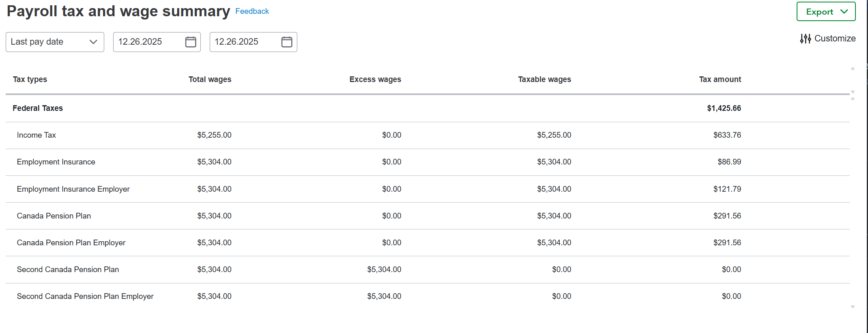The image size is (868, 333).
Task: Click the table's bottom scroll down arrow
Action: [853, 307]
